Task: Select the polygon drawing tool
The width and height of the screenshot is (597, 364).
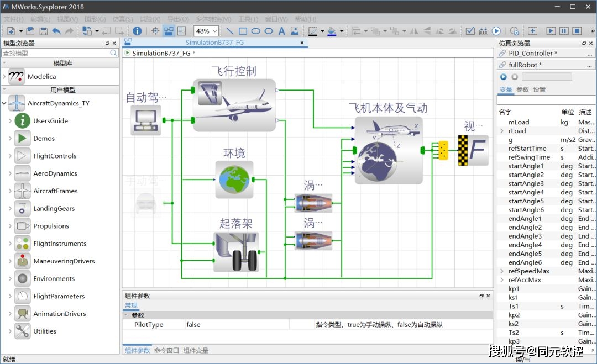Action: [269, 31]
